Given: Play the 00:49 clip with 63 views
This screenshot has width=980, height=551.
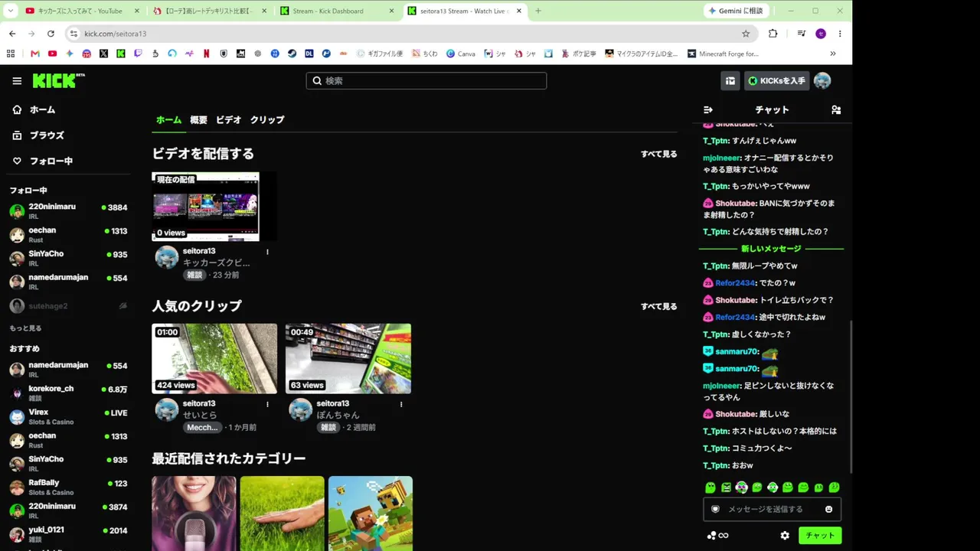Looking at the screenshot, I should point(348,358).
